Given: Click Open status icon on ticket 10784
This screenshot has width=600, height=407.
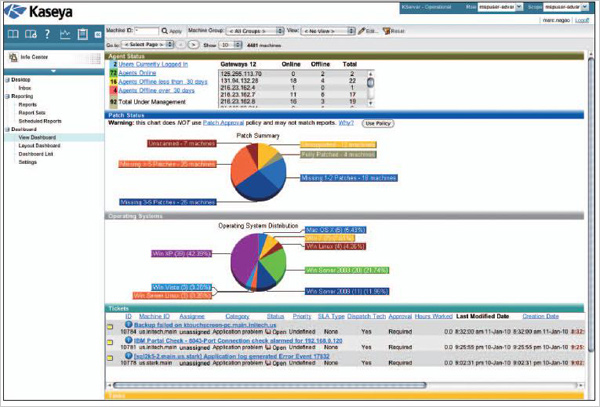Looking at the screenshot, I should coord(268,332).
